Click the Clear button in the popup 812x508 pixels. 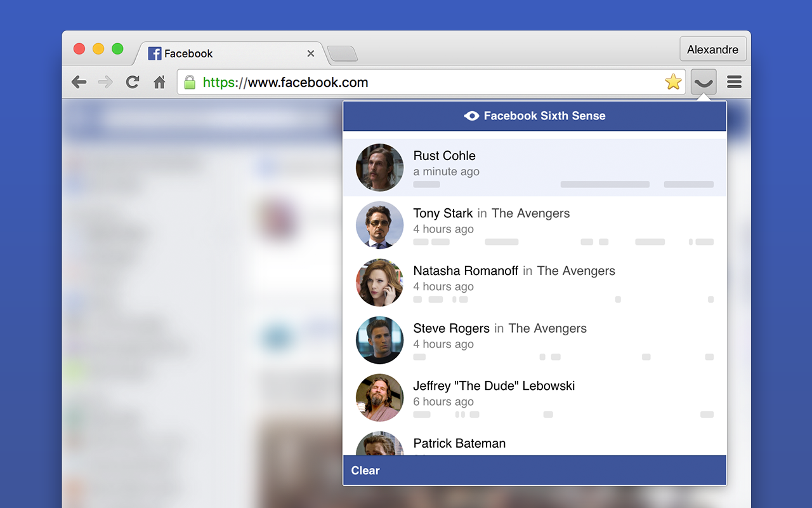pos(365,471)
